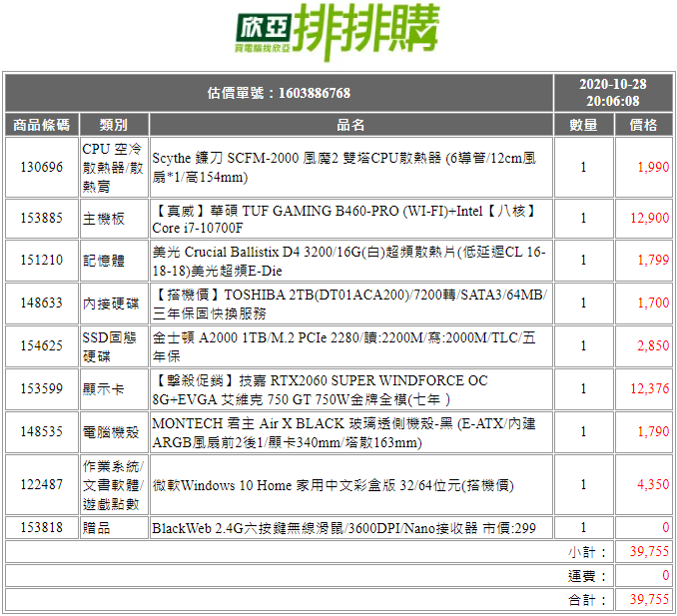Select barcode 154625
The width and height of the screenshot is (677, 616).
(42, 345)
